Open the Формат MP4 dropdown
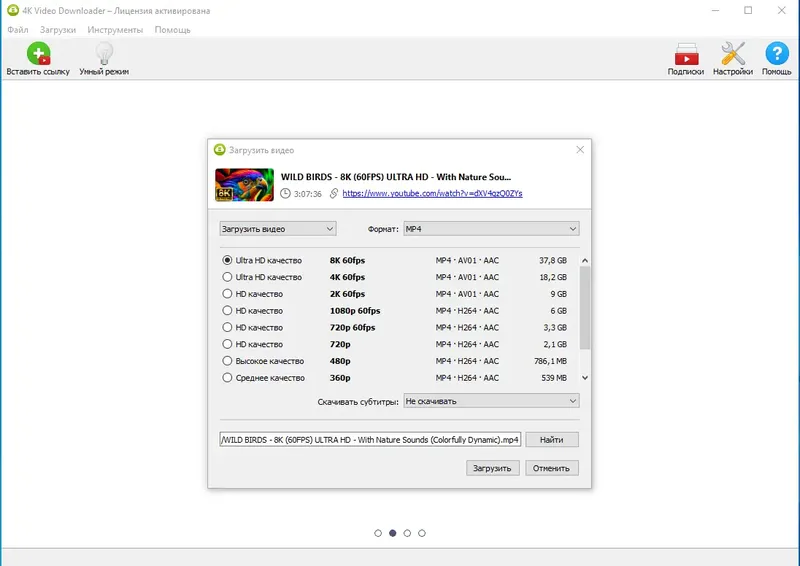 tap(491, 229)
